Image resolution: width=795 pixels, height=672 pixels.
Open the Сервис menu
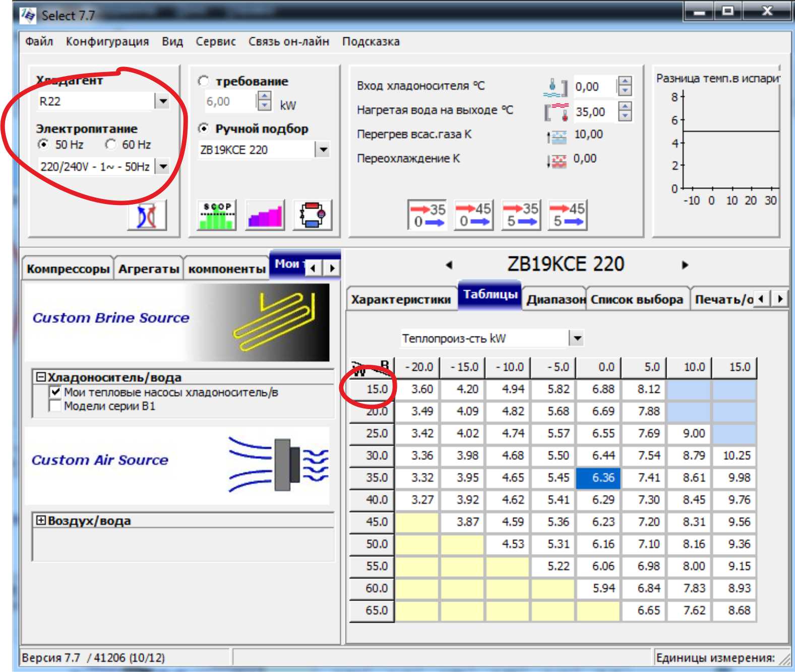click(216, 41)
